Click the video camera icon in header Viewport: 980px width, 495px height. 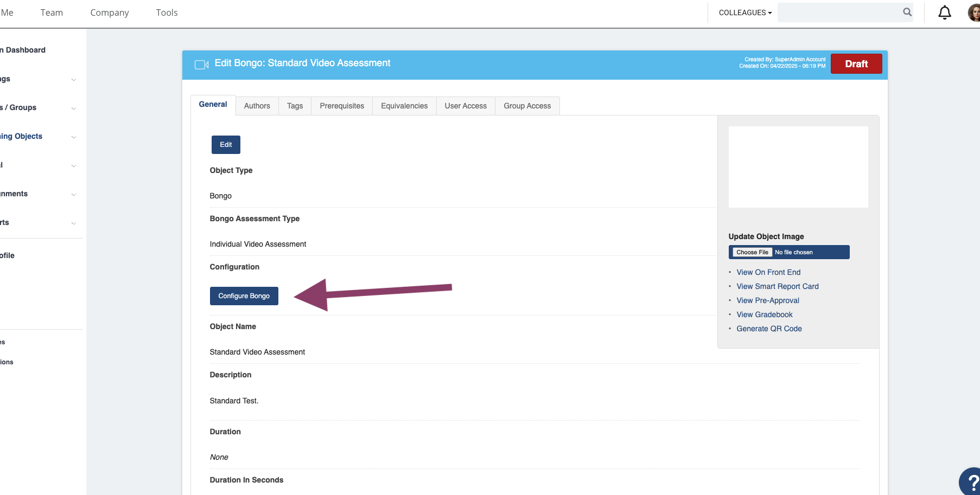click(x=201, y=65)
